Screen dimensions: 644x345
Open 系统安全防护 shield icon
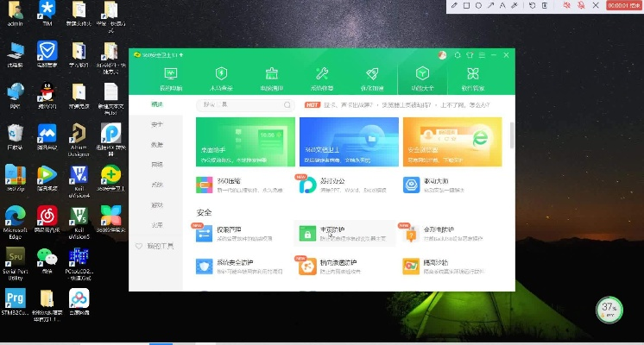point(205,267)
